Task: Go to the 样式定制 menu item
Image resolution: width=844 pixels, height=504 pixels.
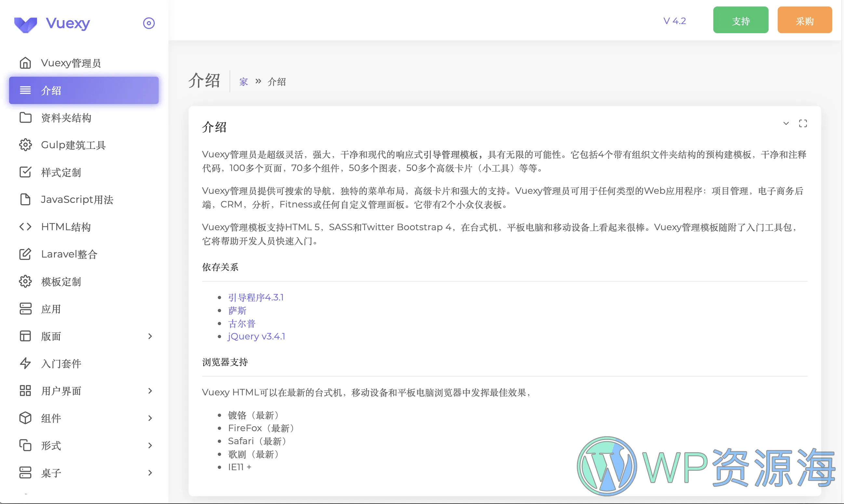Action: click(84, 172)
